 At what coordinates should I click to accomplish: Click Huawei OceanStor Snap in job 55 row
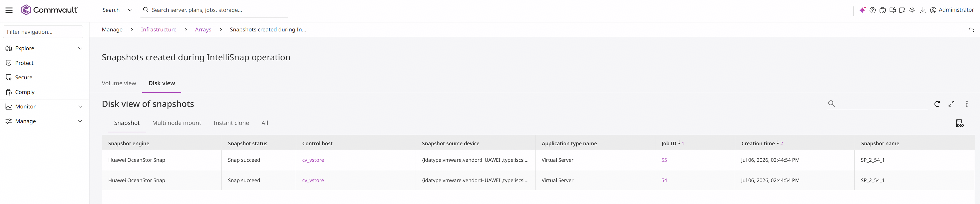(x=137, y=160)
